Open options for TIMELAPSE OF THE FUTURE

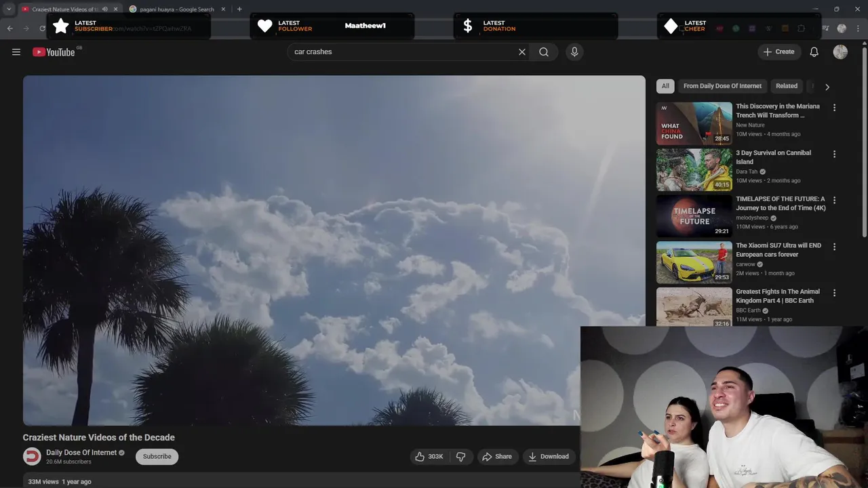click(x=834, y=201)
